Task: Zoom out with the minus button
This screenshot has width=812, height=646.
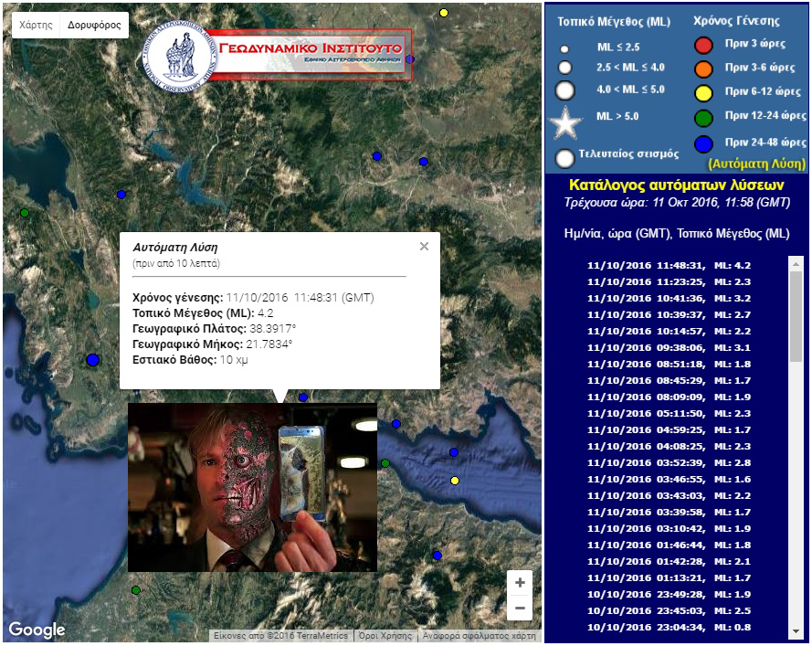Action: click(x=520, y=608)
